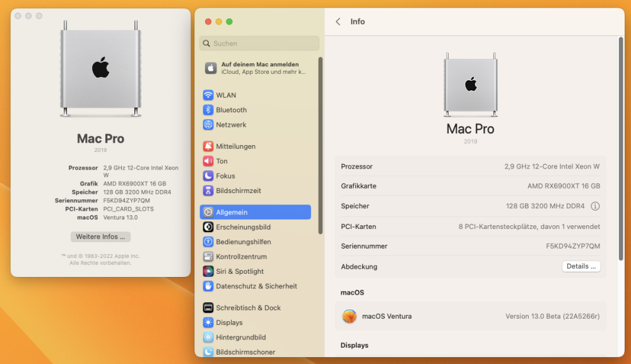The image size is (631, 364).
Task: Click the Suchen search field
Action: click(259, 44)
